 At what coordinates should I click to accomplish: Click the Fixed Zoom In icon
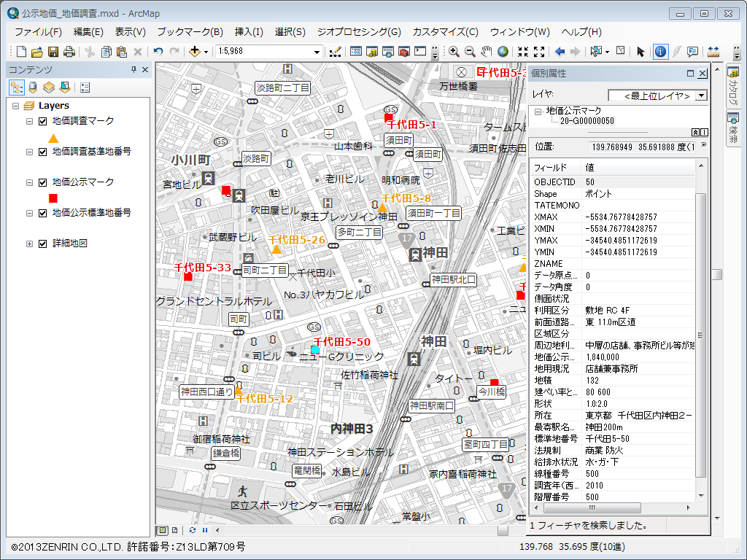tap(523, 52)
